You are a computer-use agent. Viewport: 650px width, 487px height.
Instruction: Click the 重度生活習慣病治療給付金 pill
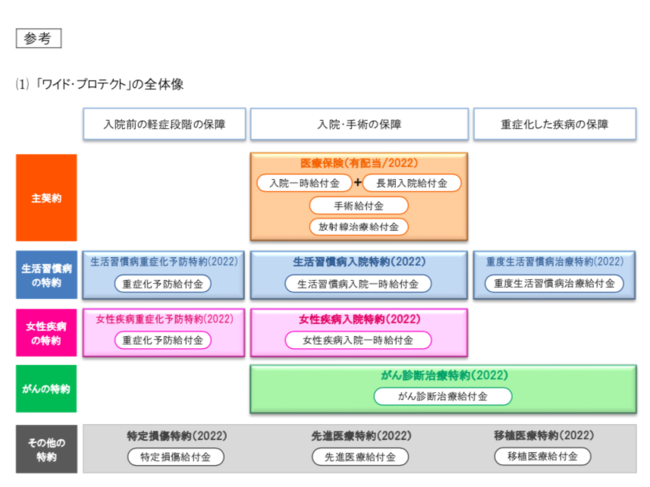[554, 283]
